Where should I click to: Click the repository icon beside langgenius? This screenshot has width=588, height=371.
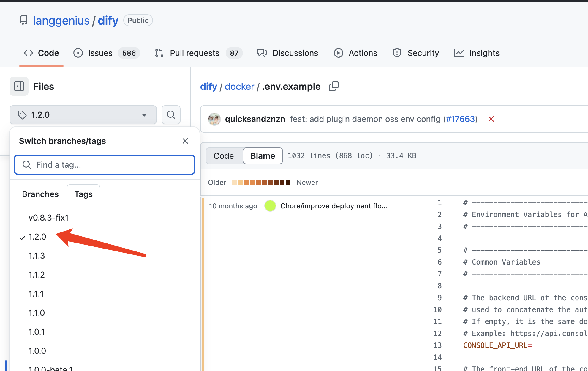point(24,20)
